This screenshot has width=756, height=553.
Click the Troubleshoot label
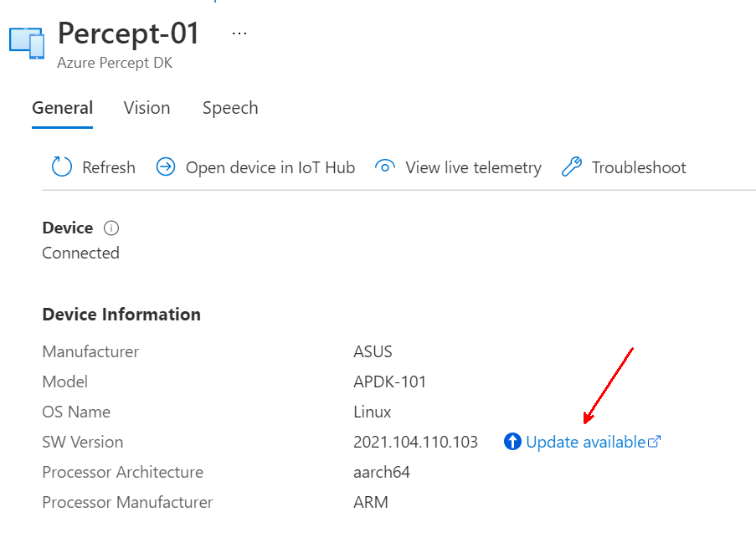(x=639, y=167)
